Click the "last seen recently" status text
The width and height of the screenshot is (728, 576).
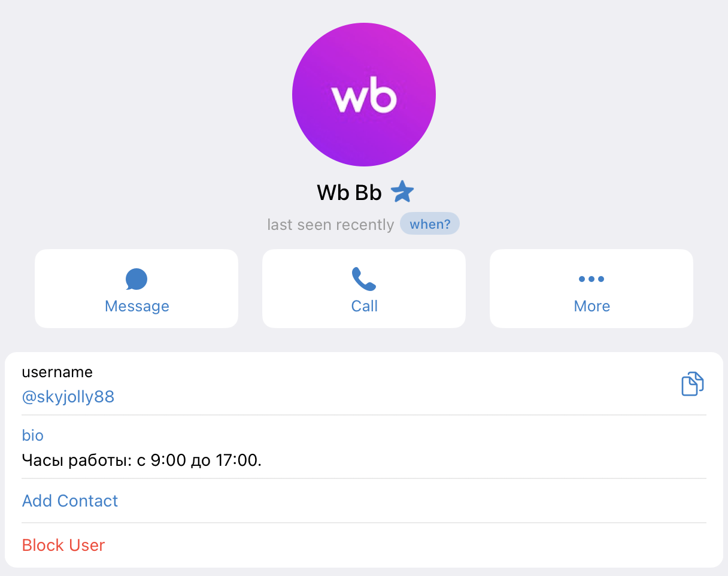[x=330, y=225]
